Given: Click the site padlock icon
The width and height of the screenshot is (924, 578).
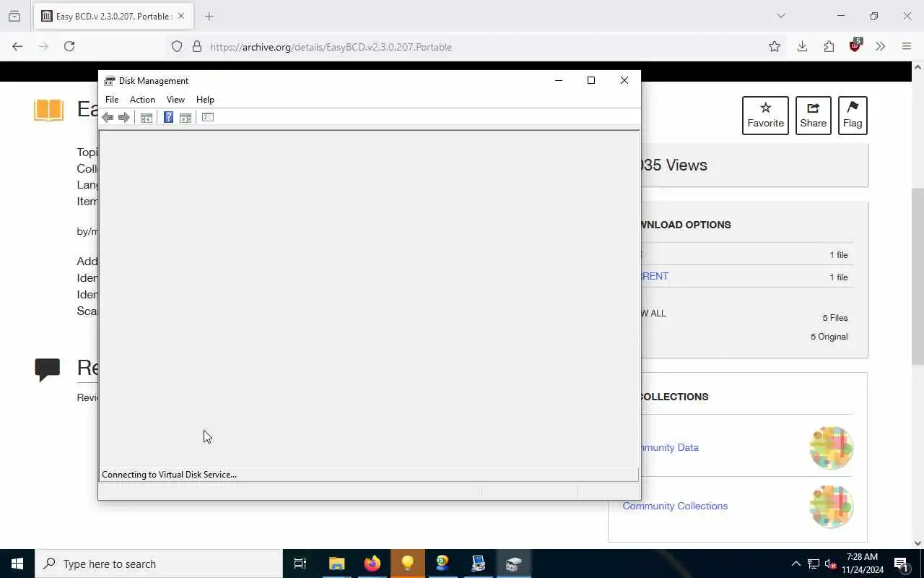Looking at the screenshot, I should click(196, 46).
